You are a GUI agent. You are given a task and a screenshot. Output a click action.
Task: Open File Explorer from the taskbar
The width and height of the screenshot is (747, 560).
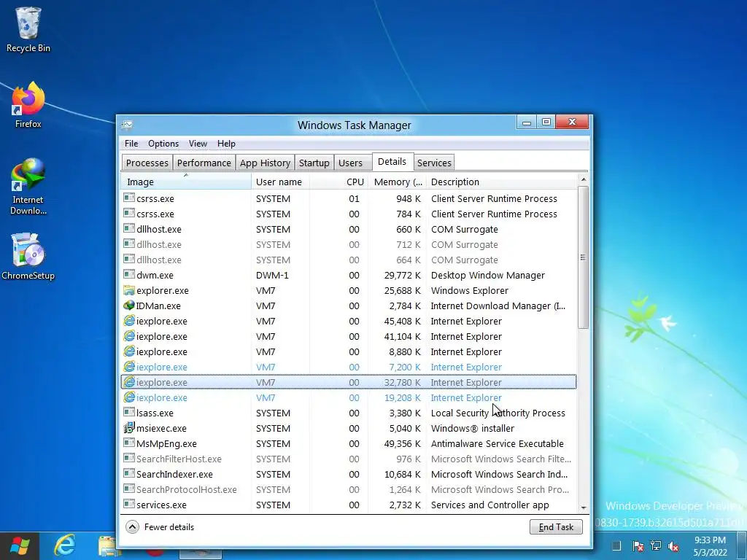click(x=108, y=547)
